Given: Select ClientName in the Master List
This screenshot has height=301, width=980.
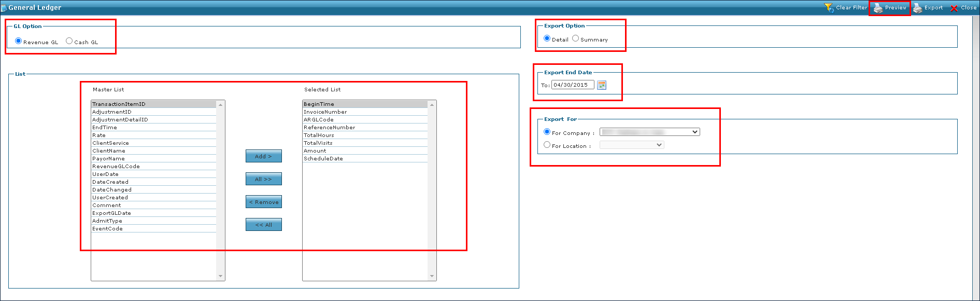Looking at the screenshot, I should [109, 151].
